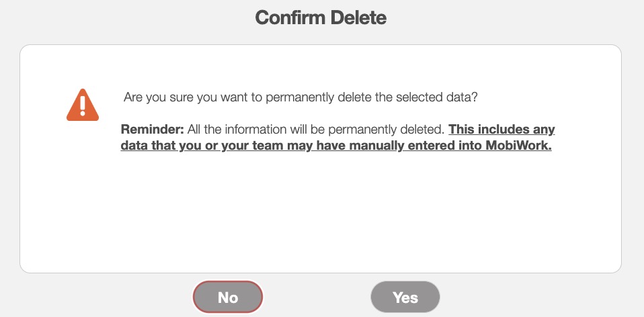Click the bold "Reminder:" label
This screenshot has width=644, height=317.
click(x=152, y=129)
